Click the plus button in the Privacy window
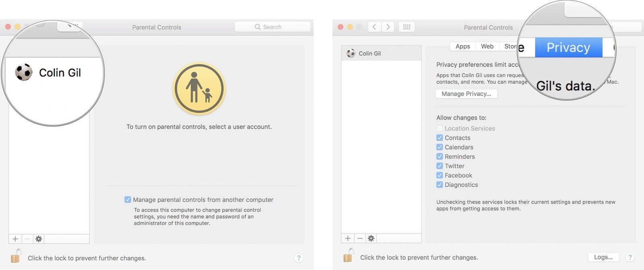The width and height of the screenshot is (644, 270). 348,238
